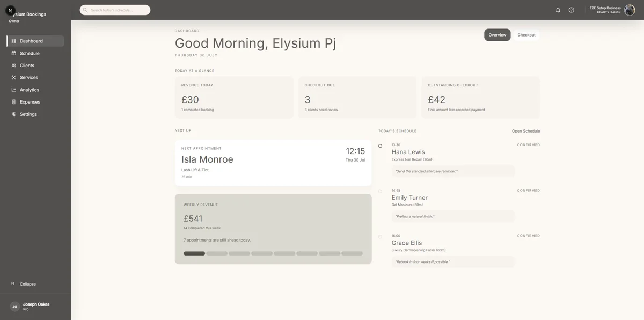Click the Settings gear icon
The width and height of the screenshot is (644, 320).
[x=14, y=114]
